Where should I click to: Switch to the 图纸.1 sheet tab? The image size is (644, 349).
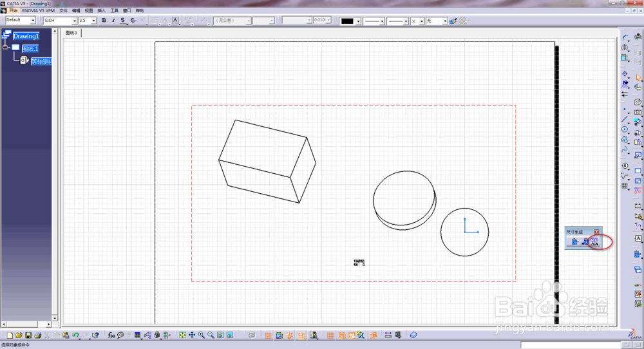click(71, 33)
